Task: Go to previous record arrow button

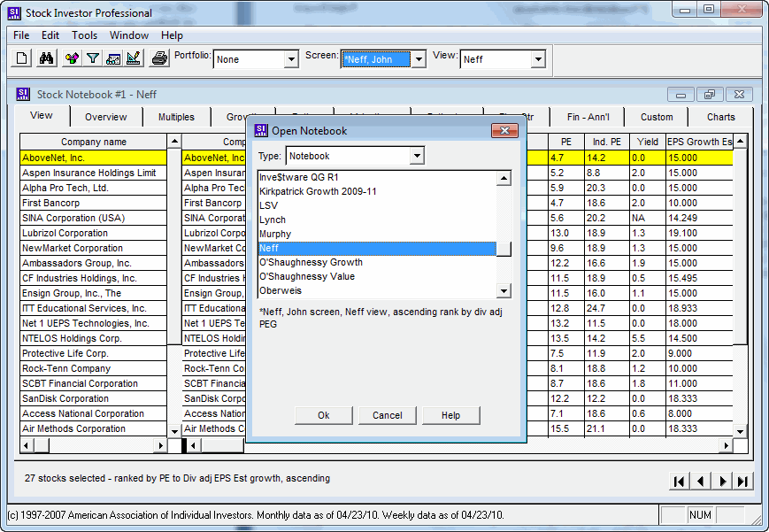Action: pos(700,482)
